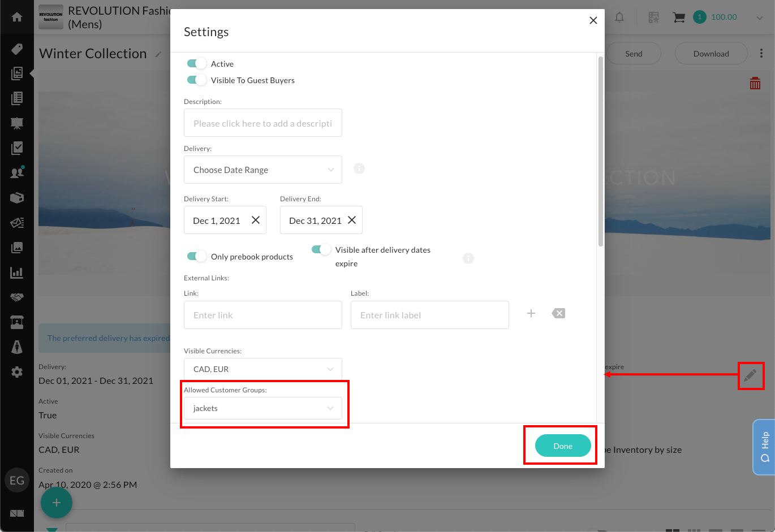Open the Allowed Customer Groups dropdown
Viewport: 775px width, 532px height.
coord(263,408)
